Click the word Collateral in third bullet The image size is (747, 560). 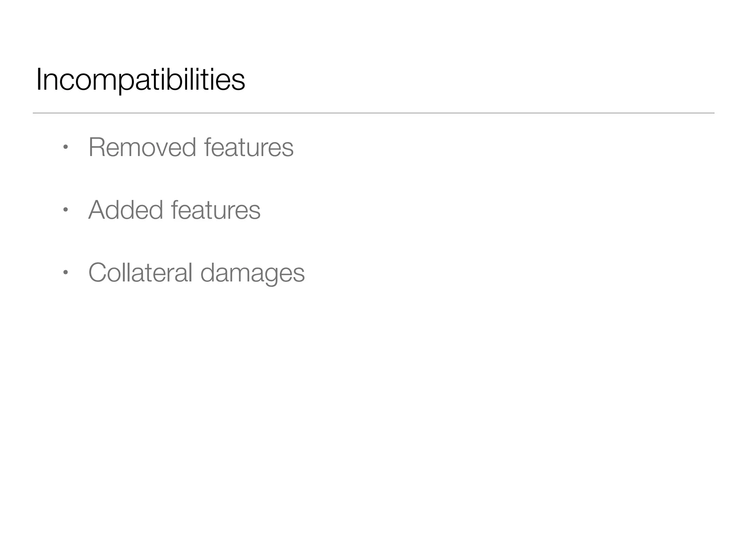pos(140,273)
